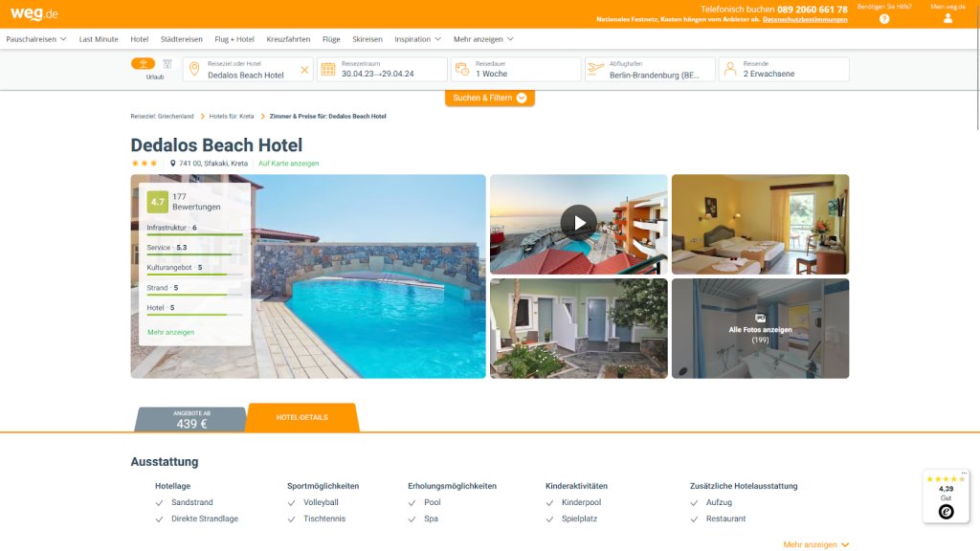The image size is (980, 551).
Task: Open the Mein weg.de user account icon
Action: pos(948,18)
